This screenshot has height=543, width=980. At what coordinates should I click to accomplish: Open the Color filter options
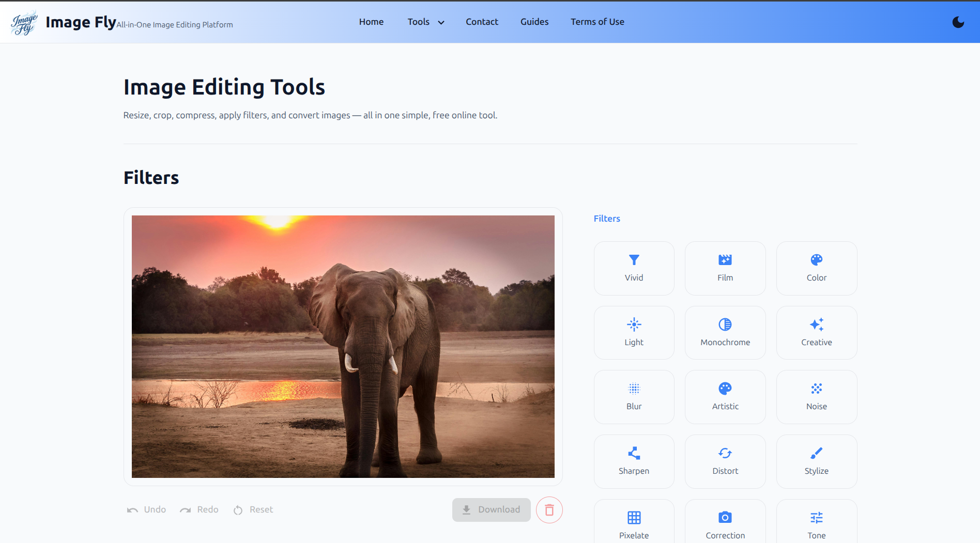816,268
